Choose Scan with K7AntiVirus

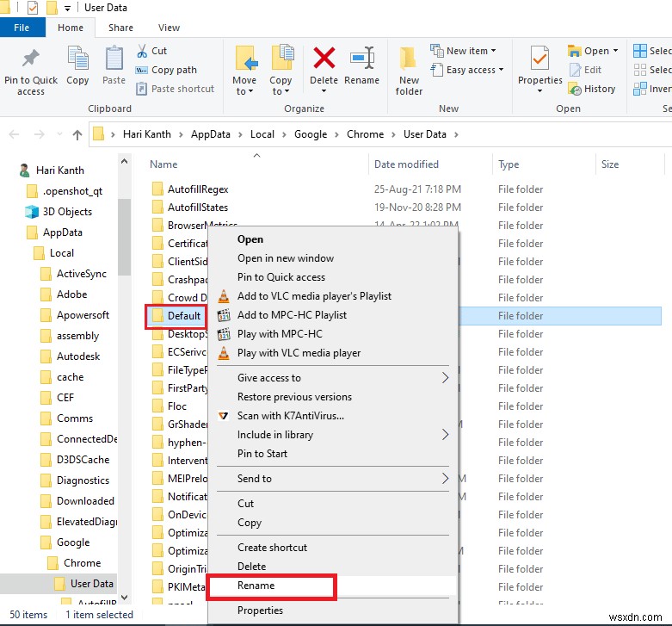pos(291,416)
